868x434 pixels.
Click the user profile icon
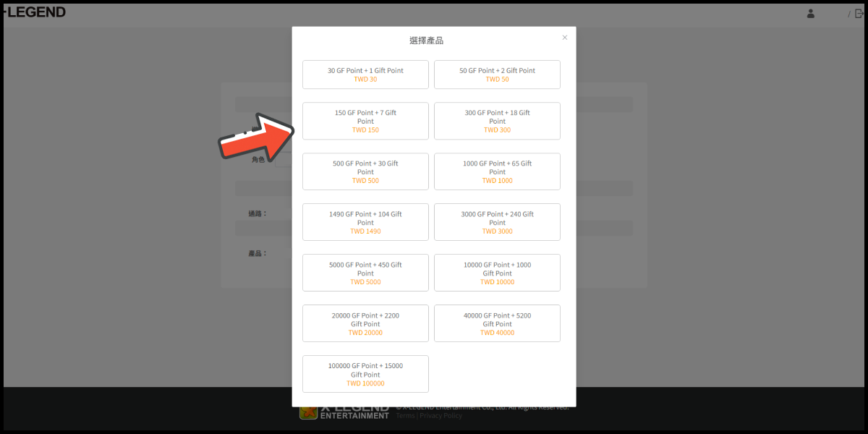pyautogui.click(x=811, y=13)
